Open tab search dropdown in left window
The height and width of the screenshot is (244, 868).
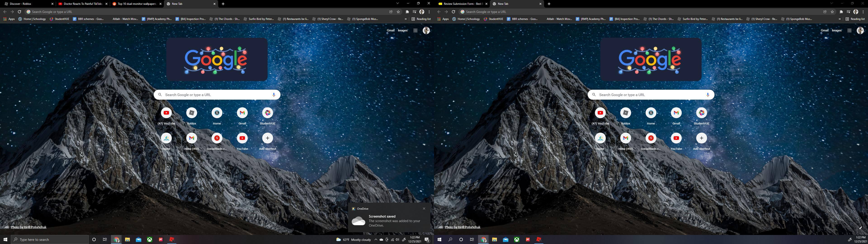tap(397, 3)
